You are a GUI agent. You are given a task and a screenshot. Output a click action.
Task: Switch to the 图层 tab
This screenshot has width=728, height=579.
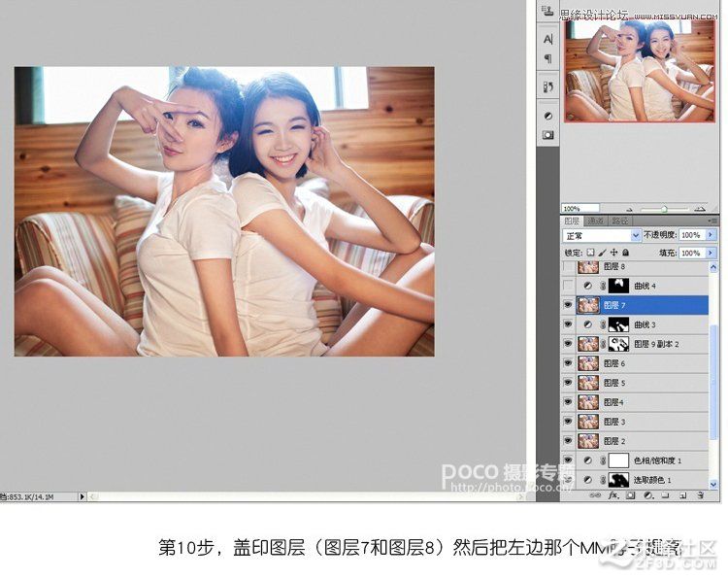(572, 221)
